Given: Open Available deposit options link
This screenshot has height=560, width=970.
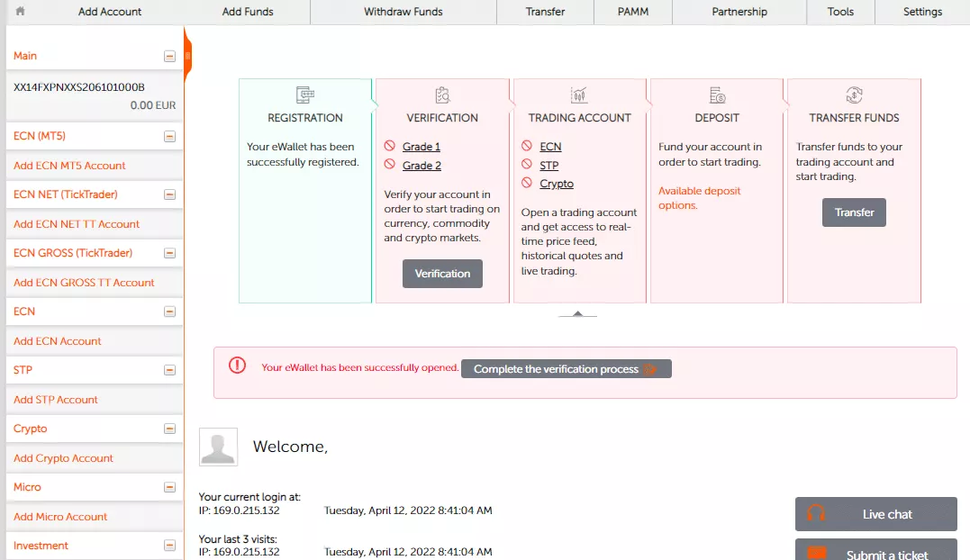Looking at the screenshot, I should pos(699,198).
